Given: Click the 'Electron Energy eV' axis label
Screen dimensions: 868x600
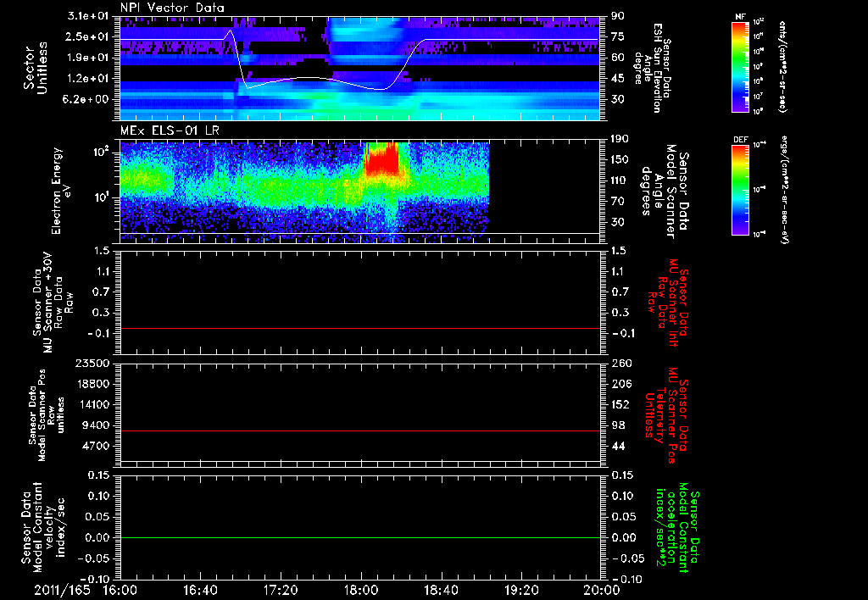Looking at the screenshot, I should pos(61,191).
